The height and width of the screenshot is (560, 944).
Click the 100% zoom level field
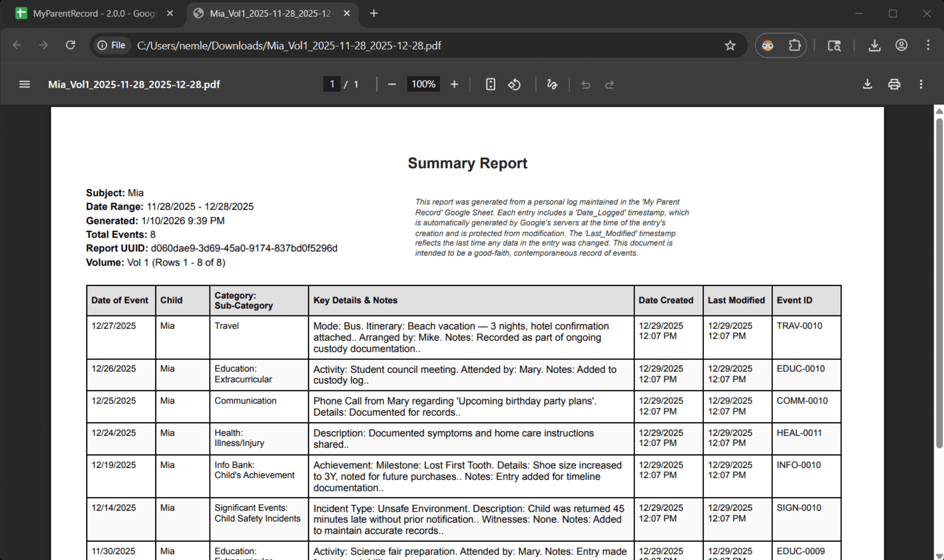tap(423, 84)
